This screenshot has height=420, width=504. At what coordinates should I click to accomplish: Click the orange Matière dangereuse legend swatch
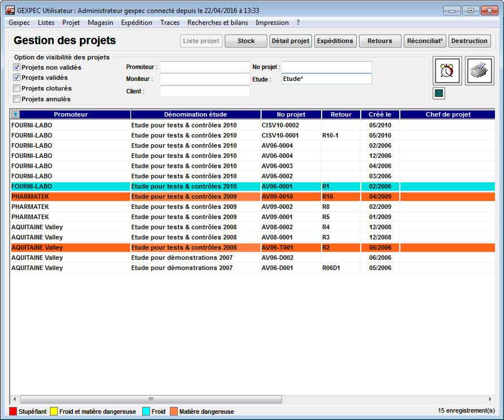click(174, 412)
